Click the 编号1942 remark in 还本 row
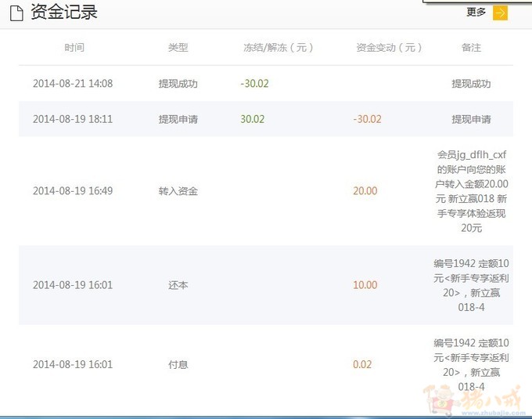532x419 pixels. tap(471, 285)
